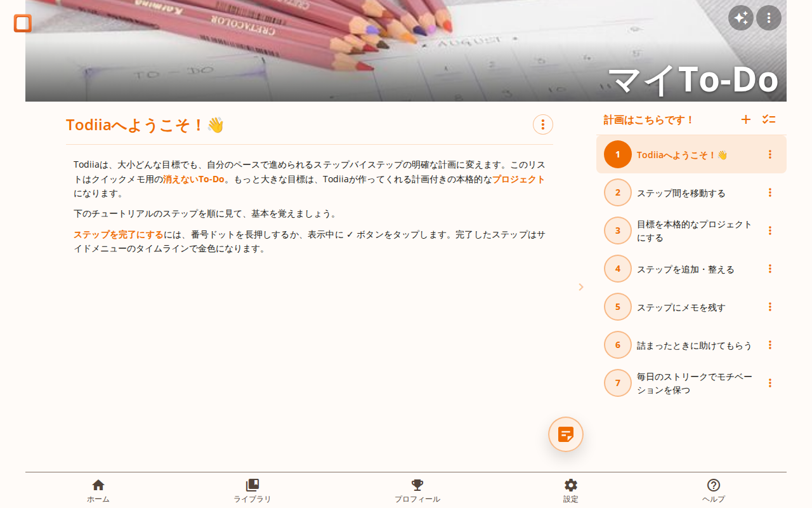Image resolution: width=812 pixels, height=508 pixels.
Task: Select step 目標を本格的なプロジェクトにする
Action: (x=695, y=231)
